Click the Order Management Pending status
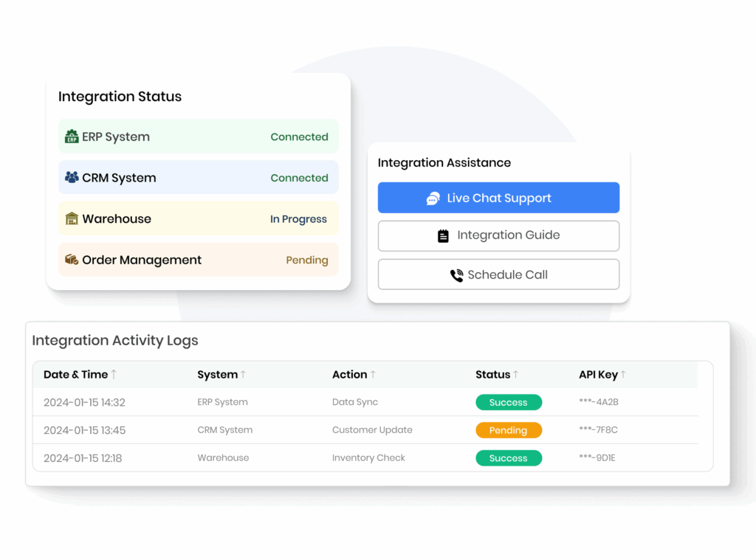Screen dimensions: 756x560 306,260
